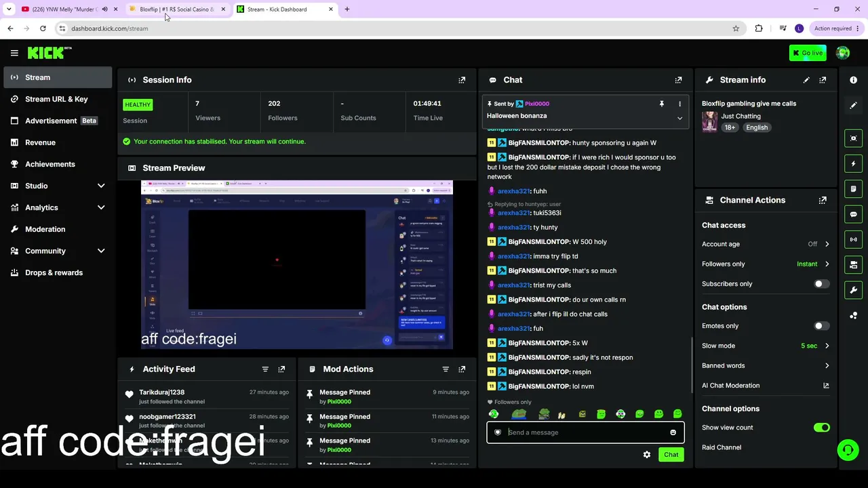Send message with the Chat button
This screenshot has height=488, width=868.
coord(671,455)
